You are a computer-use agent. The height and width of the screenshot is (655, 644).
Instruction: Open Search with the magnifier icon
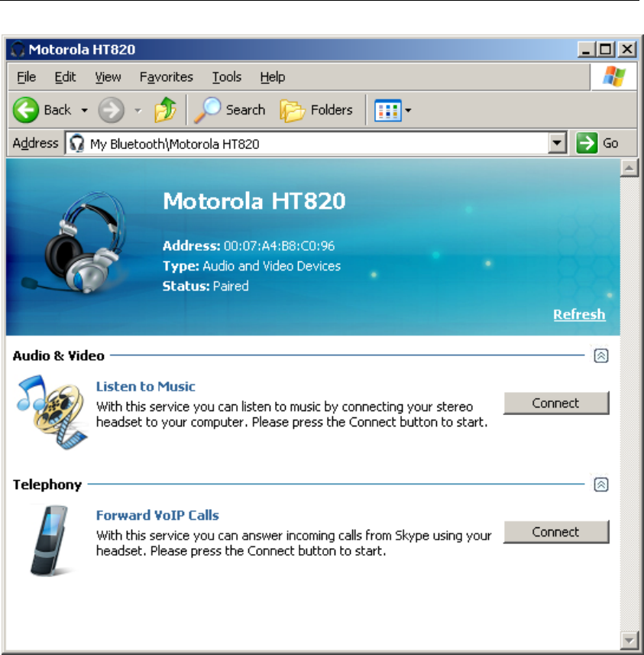pos(207,110)
